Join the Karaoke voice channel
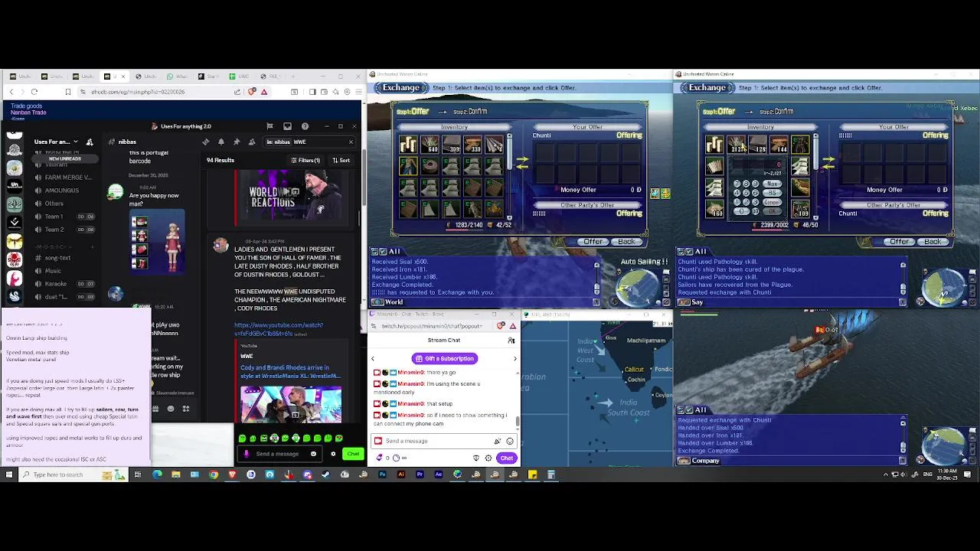The width and height of the screenshot is (980, 551). [x=65, y=284]
